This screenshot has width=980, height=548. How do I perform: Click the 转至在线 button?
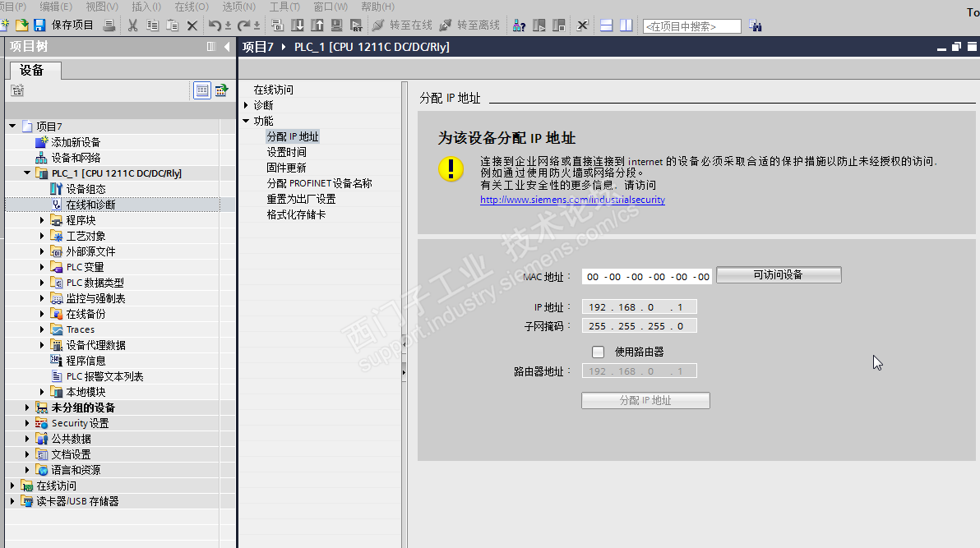click(403, 25)
